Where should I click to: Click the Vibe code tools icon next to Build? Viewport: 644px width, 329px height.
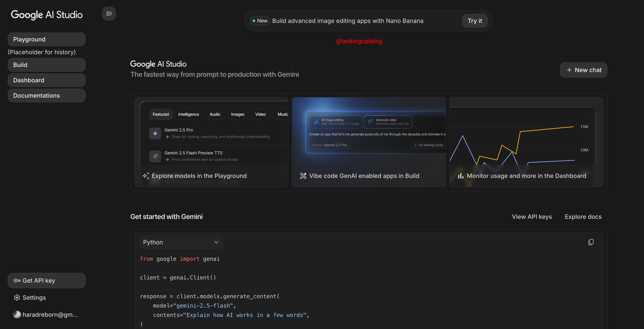click(303, 176)
